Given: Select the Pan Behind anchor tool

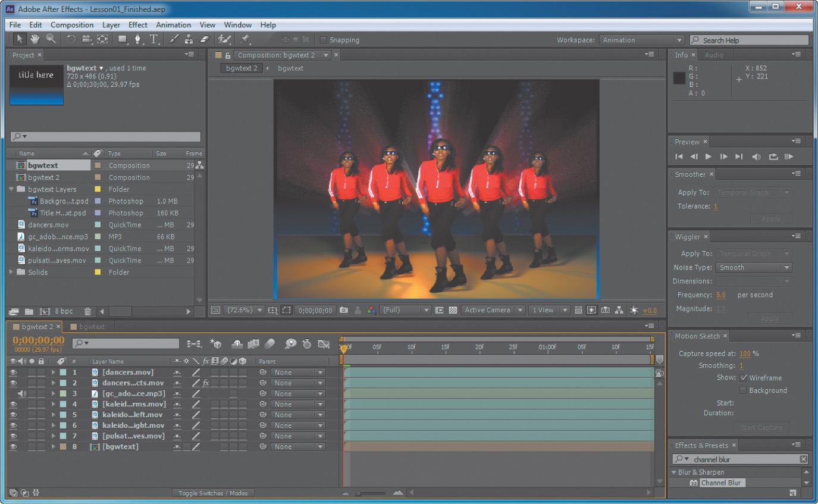Looking at the screenshot, I should coord(102,39).
